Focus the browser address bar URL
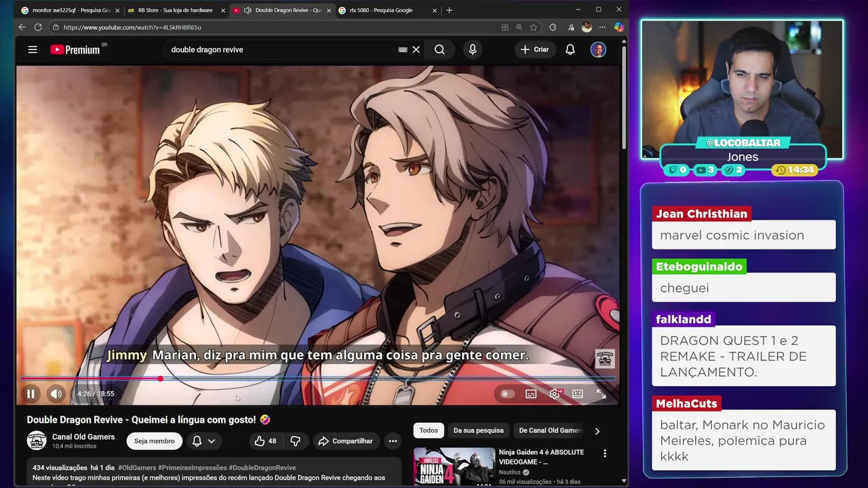868x488 pixels. [132, 27]
